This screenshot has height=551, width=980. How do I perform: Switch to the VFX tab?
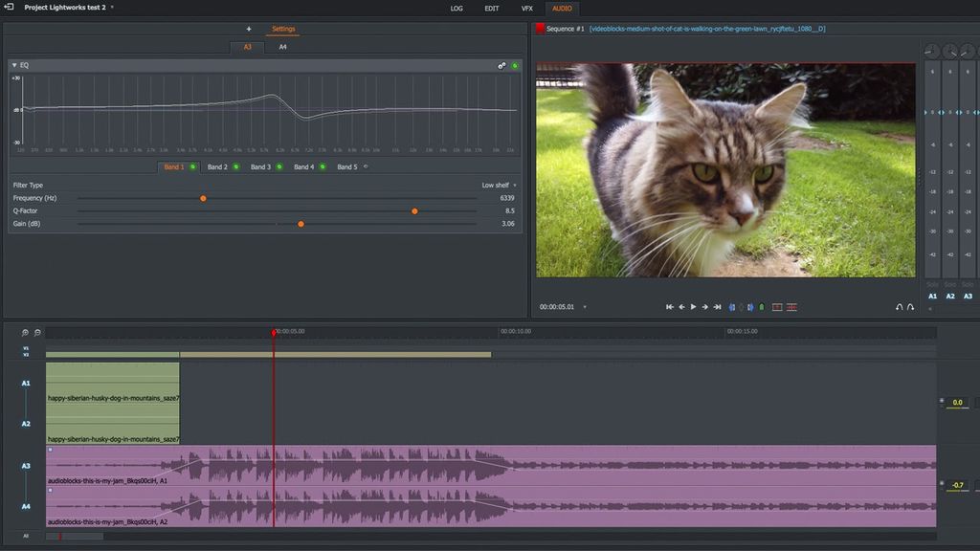(525, 8)
